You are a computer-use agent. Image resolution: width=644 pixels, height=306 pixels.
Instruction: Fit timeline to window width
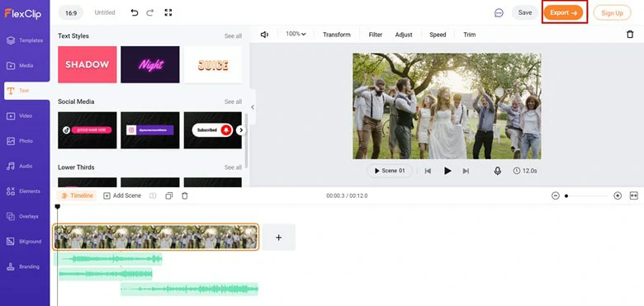click(634, 195)
